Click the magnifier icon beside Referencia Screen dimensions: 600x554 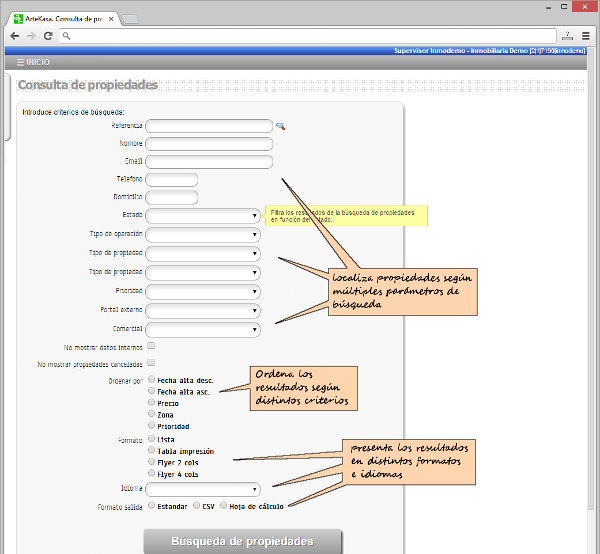click(281, 127)
